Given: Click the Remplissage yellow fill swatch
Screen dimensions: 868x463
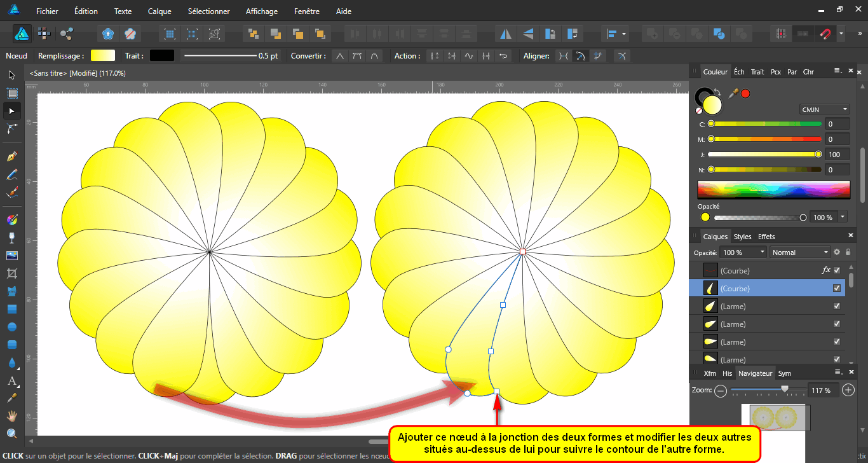Looking at the screenshot, I should point(103,56).
